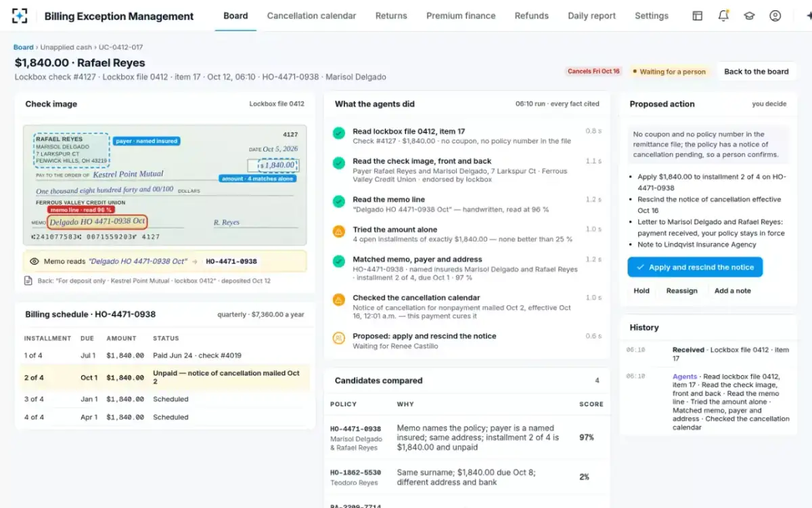The image size is (812, 508).
Task: Click 'Paid Jun 24 · check #4019' status
Action: tap(197, 355)
